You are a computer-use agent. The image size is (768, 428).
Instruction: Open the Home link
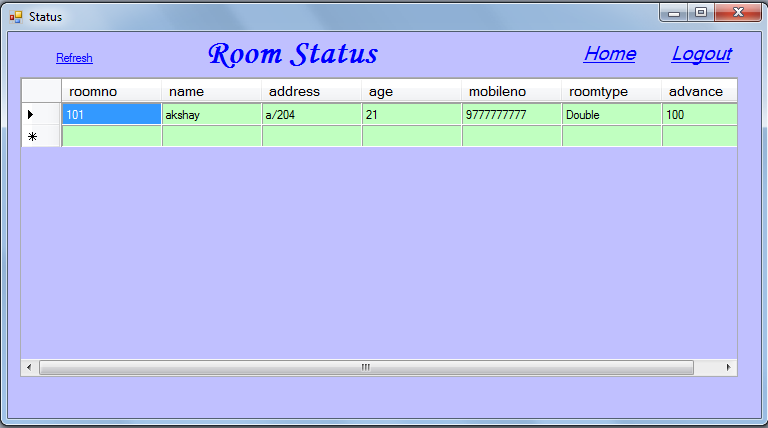[x=609, y=54]
